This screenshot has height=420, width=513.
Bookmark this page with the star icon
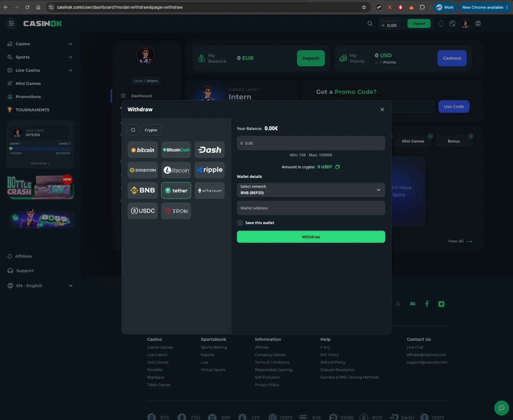(x=364, y=7)
